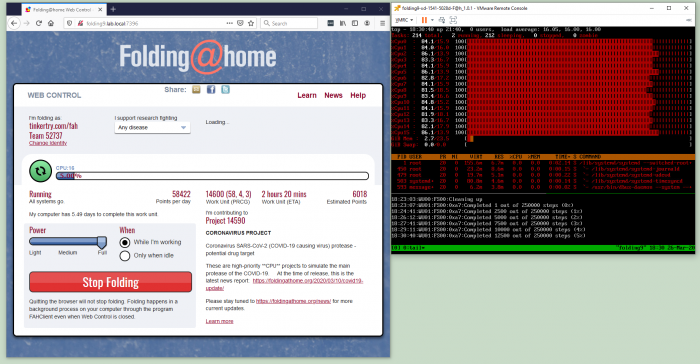
Task: Click the WEB CONTROL heading
Action: click(54, 96)
